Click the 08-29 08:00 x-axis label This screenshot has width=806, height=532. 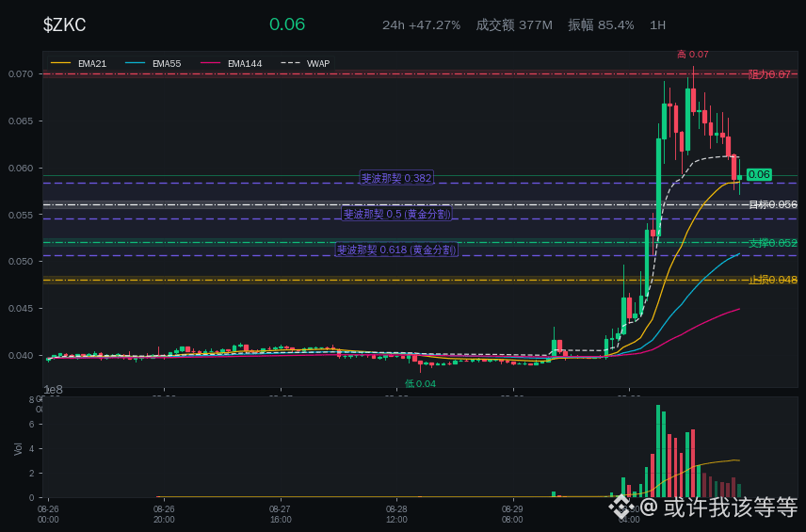coord(512,514)
